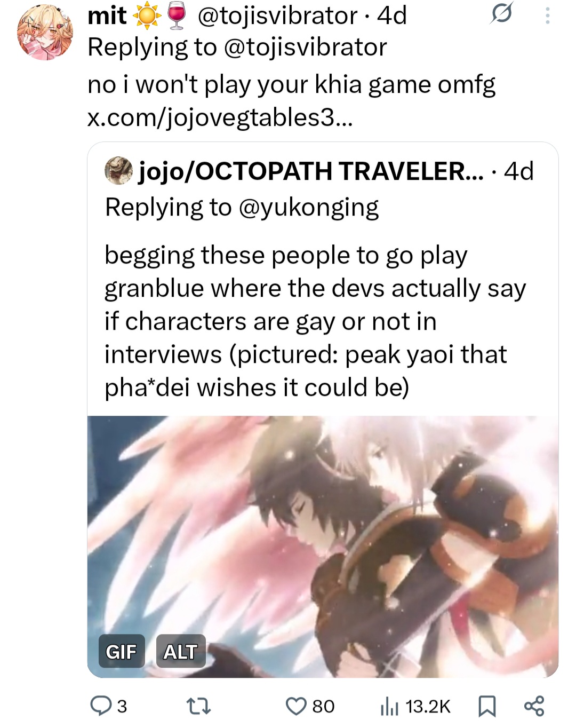View analytics via the 13.2K bar chart icon
The width and height of the screenshot is (576, 728).
tap(390, 707)
